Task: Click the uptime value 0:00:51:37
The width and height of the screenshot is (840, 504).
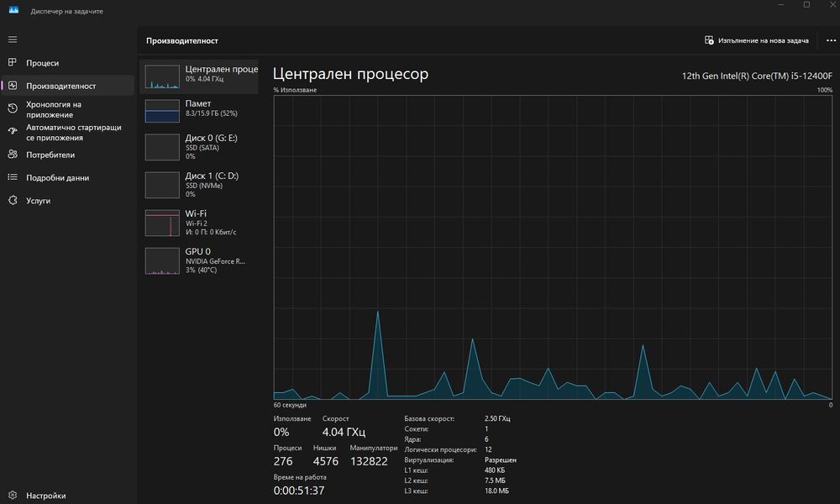Action: coord(299,491)
